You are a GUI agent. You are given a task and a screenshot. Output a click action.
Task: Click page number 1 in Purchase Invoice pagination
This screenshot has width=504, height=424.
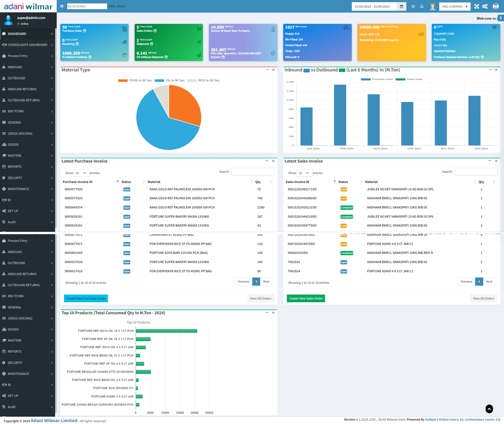point(256,281)
